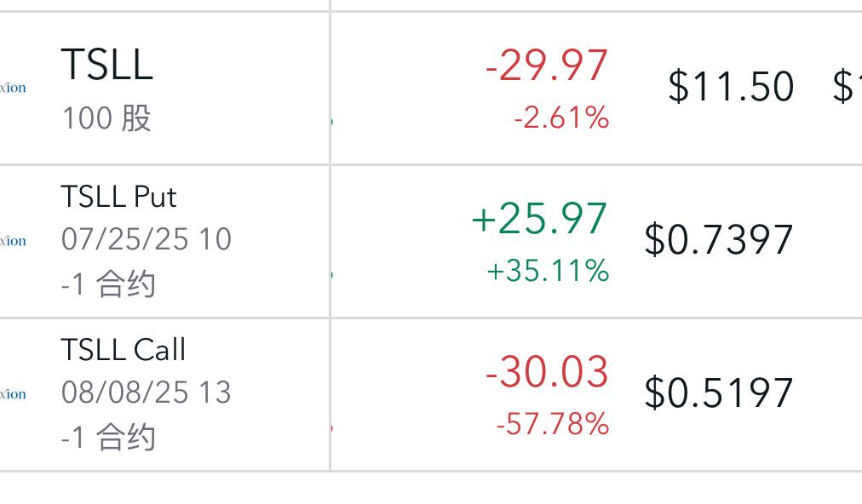Open the TSLL Put option position
This screenshot has height=504, width=862.
(x=118, y=197)
